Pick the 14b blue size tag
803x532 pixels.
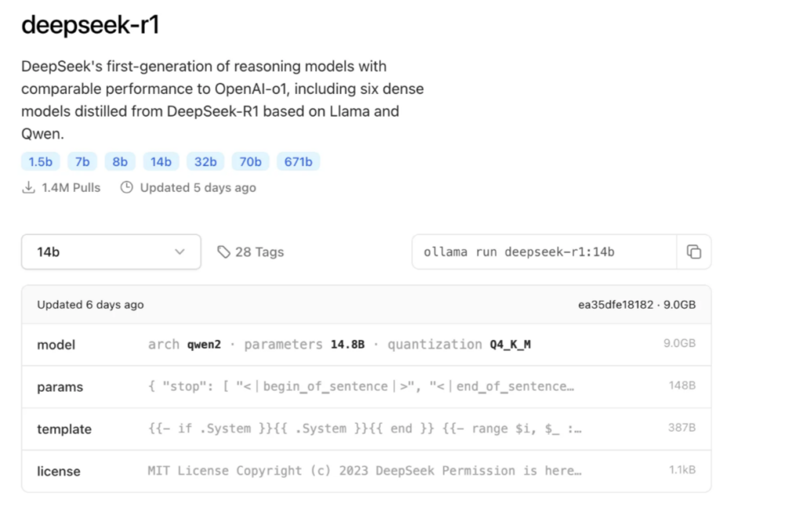161,161
